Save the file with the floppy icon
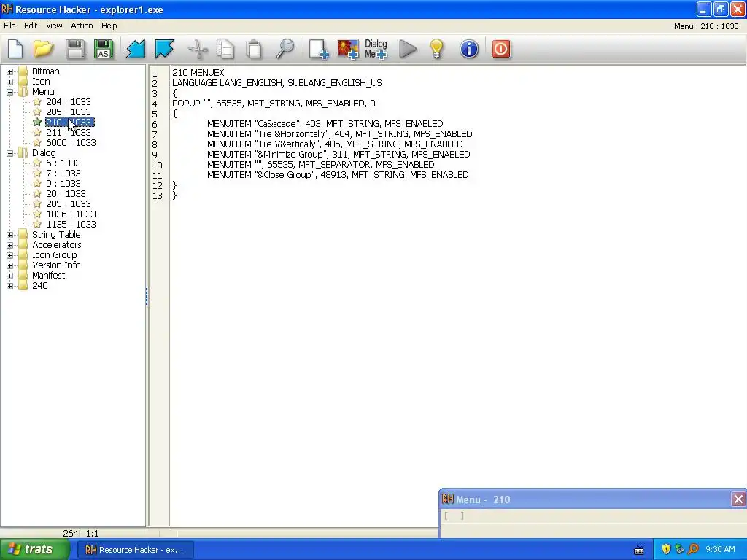747x560 pixels. (75, 49)
